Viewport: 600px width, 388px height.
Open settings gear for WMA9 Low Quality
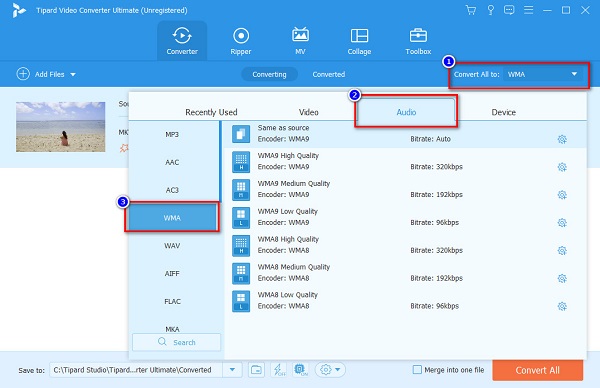[x=562, y=223]
